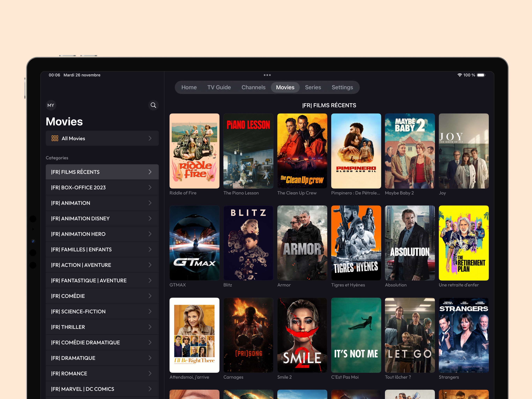Open the Prisons (Carnages) poster

coord(248,335)
